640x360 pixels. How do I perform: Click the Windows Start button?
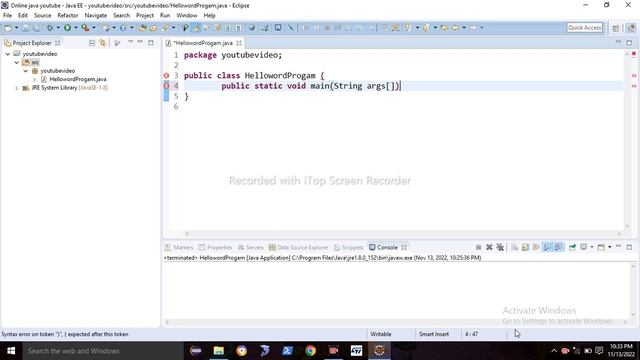(x=11, y=351)
